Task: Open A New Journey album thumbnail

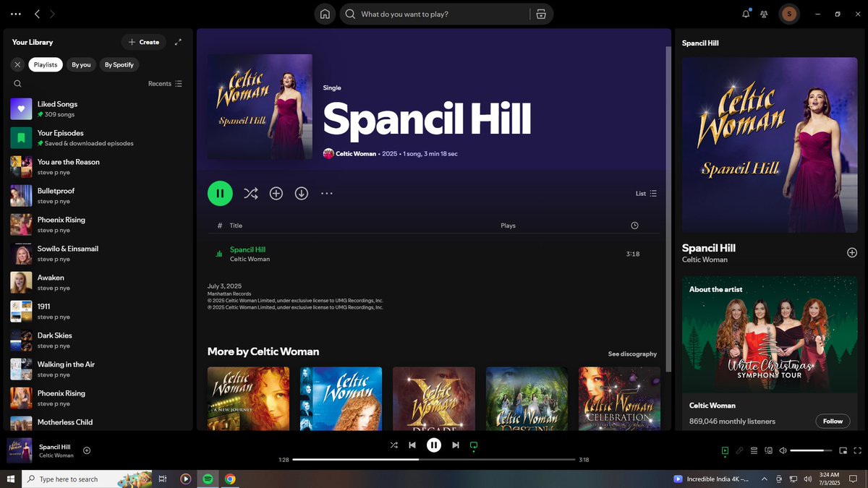Action: (x=249, y=398)
